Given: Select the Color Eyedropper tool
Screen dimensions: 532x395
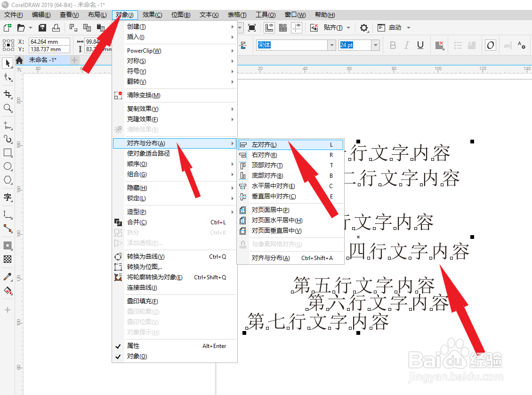Looking at the screenshot, I should (x=7, y=277).
